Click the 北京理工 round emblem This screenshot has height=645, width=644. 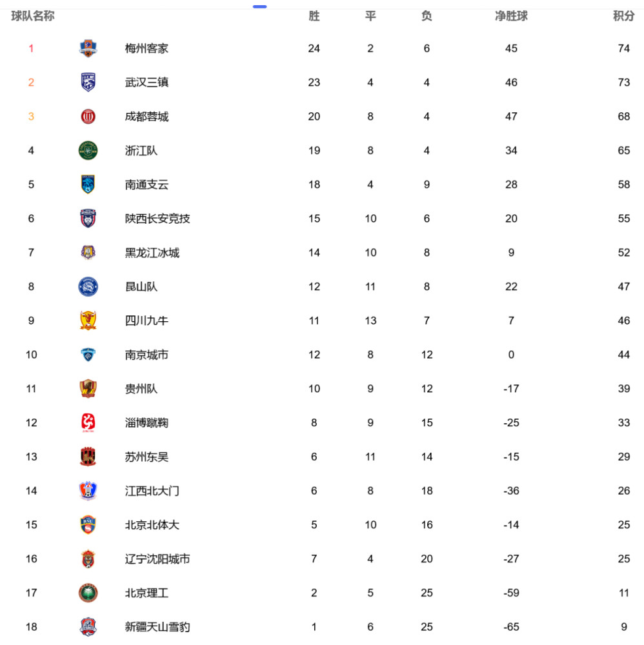tap(88, 593)
